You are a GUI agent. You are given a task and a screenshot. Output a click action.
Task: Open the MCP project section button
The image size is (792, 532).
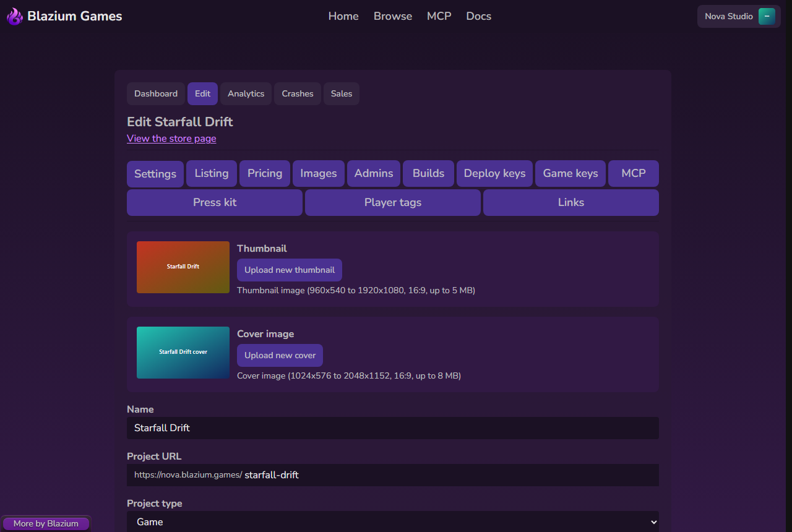[x=634, y=174]
